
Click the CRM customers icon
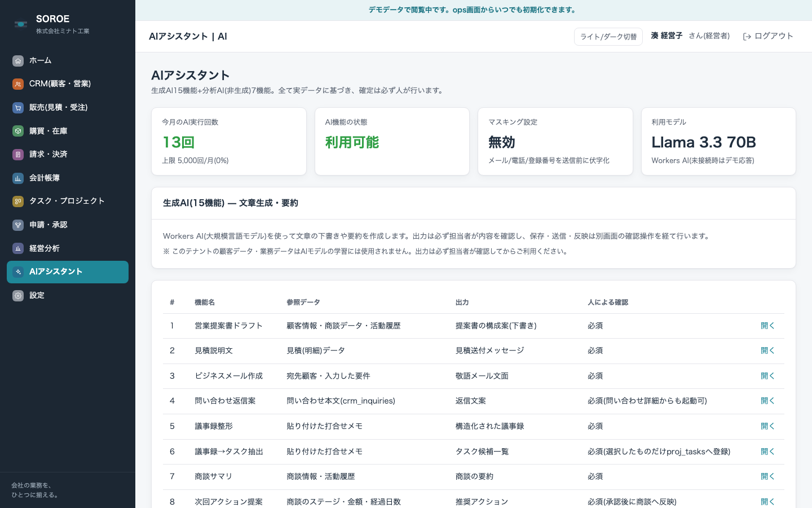[18, 84]
